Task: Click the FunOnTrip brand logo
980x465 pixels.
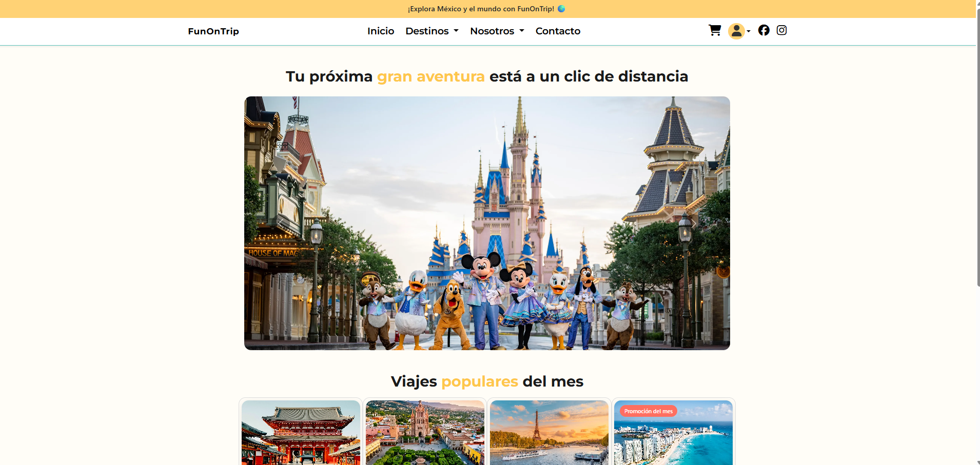Action: [x=213, y=31]
